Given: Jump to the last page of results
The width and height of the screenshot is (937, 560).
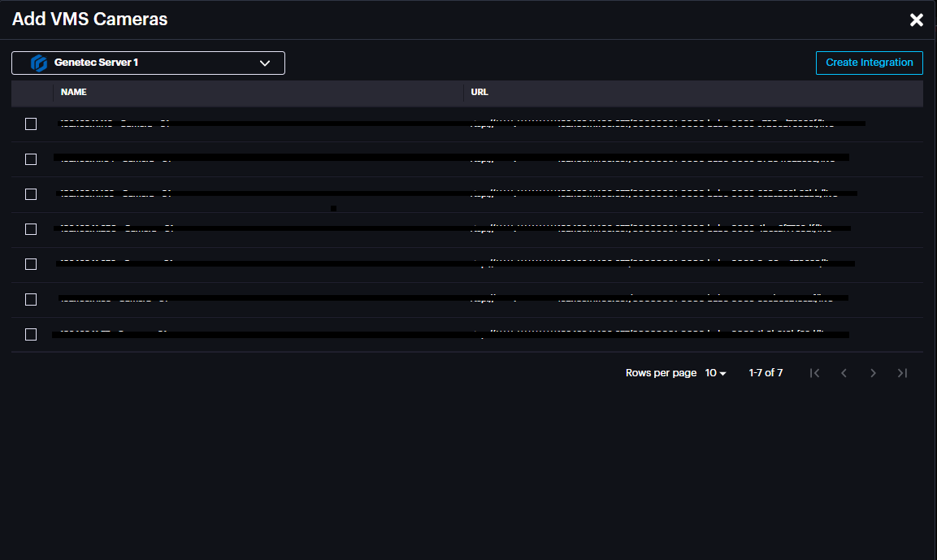Looking at the screenshot, I should click(x=902, y=373).
